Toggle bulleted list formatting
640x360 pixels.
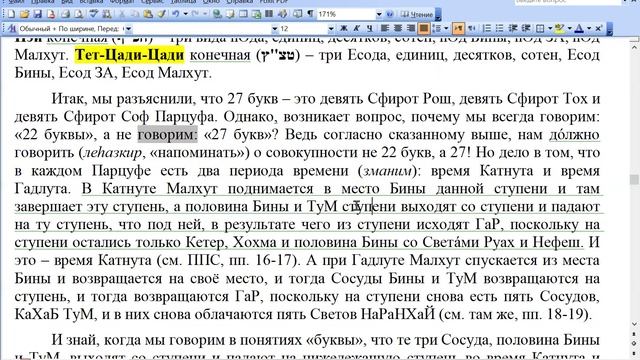(500, 28)
